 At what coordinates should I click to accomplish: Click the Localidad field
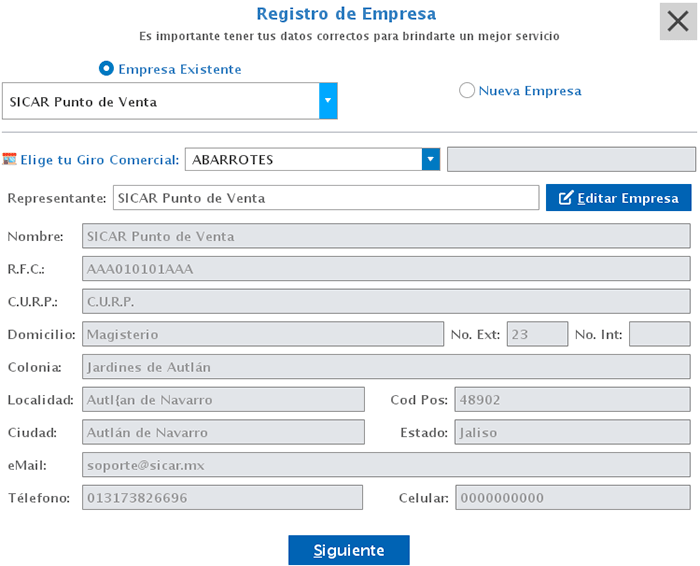click(223, 400)
